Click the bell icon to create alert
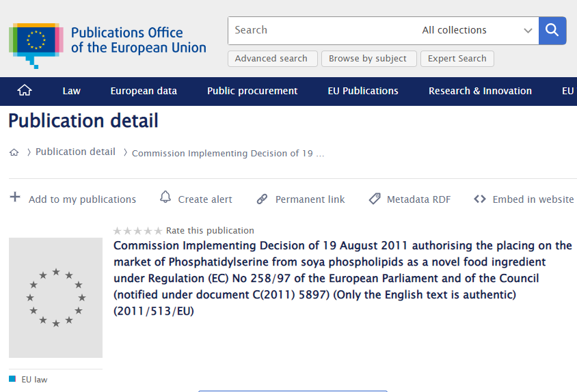577x392 pixels. (165, 197)
